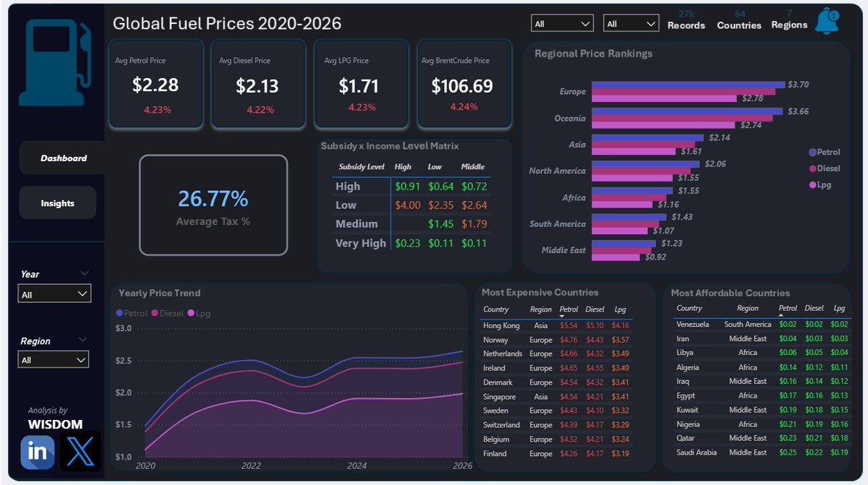Click the Countries count card
This screenshot has width=868, height=485.
coord(739,20)
